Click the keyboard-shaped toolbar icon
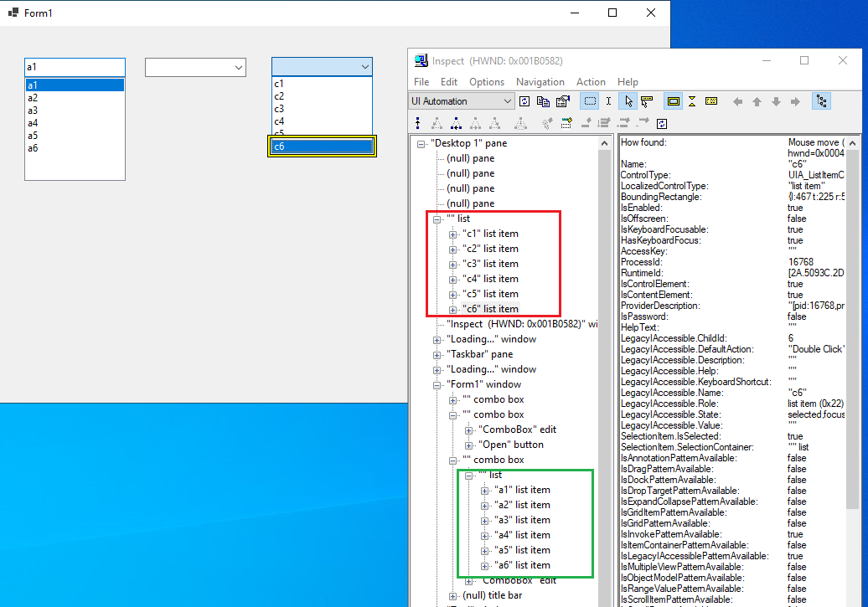The width and height of the screenshot is (868, 607). [x=713, y=100]
